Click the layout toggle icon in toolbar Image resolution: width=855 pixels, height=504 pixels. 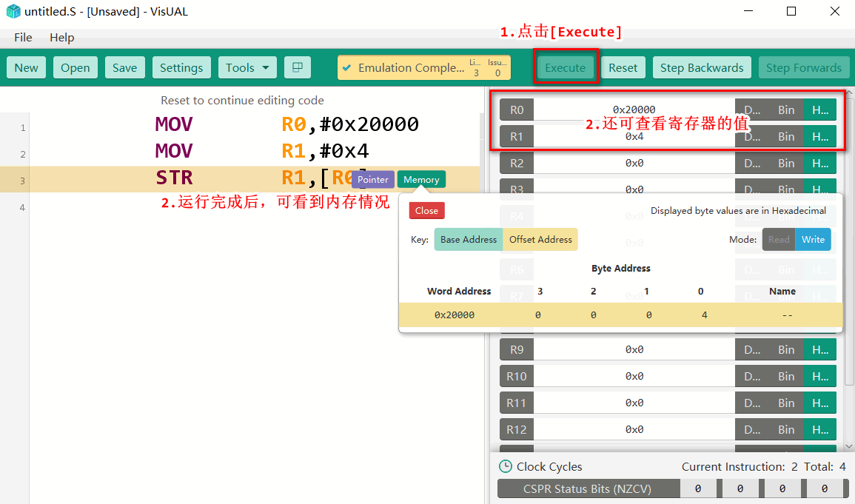click(297, 67)
